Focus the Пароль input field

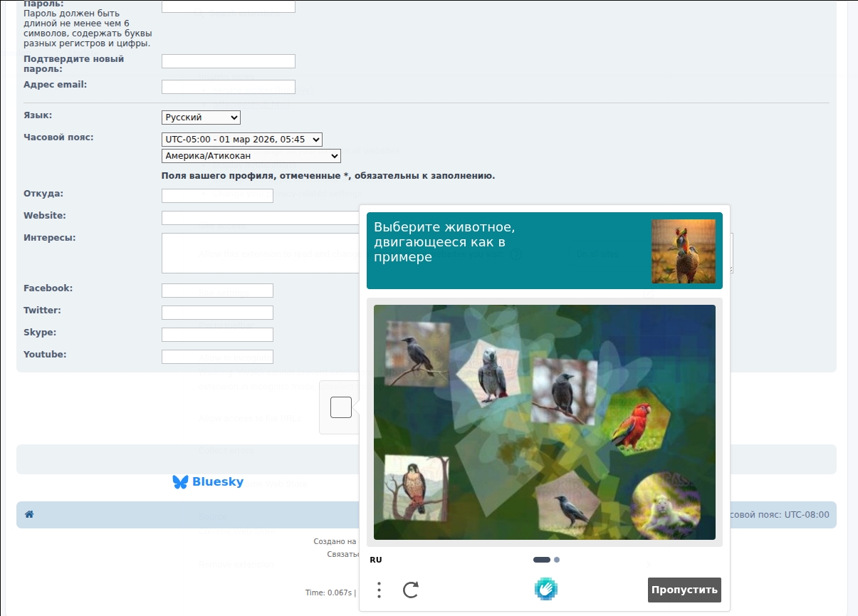tap(229, 6)
